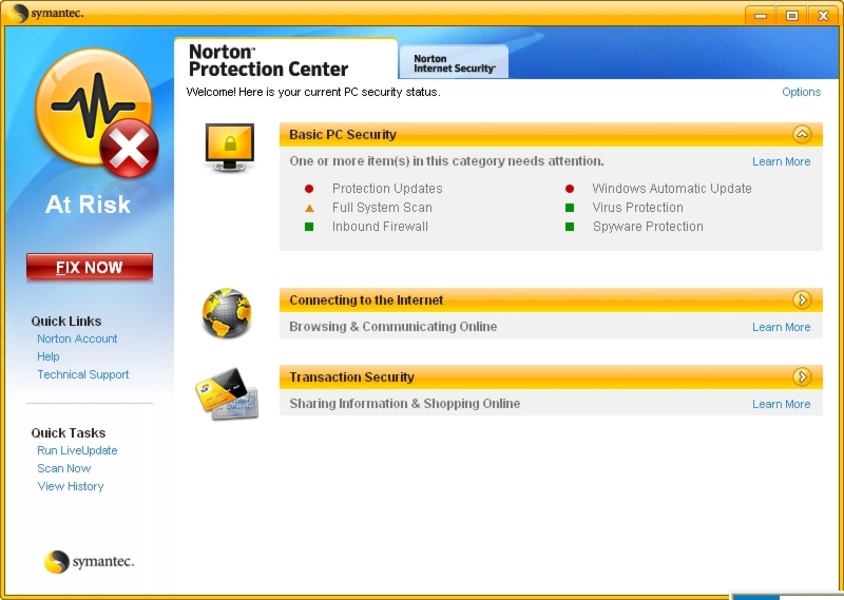Open the Help quick link
Image resolution: width=844 pixels, height=600 pixels.
tap(48, 357)
